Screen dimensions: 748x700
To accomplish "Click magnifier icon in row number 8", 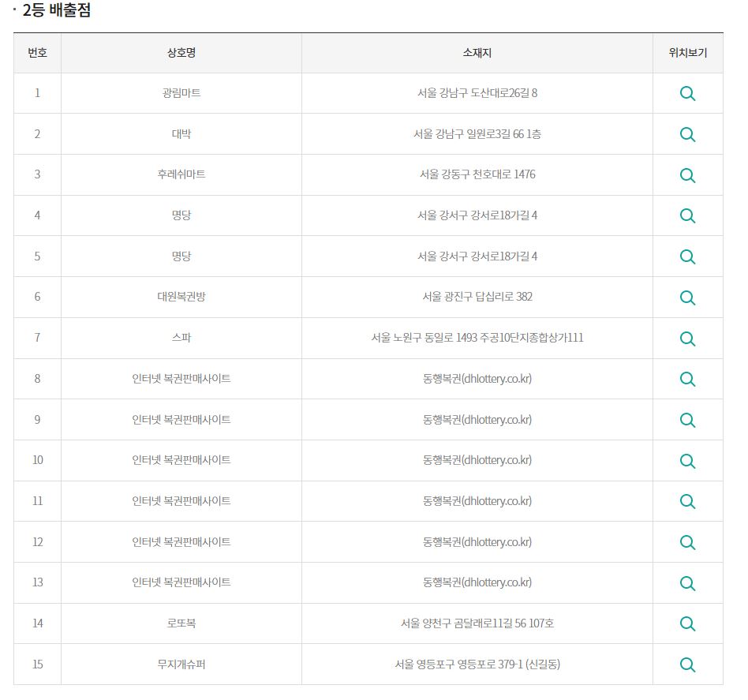I will click(687, 380).
